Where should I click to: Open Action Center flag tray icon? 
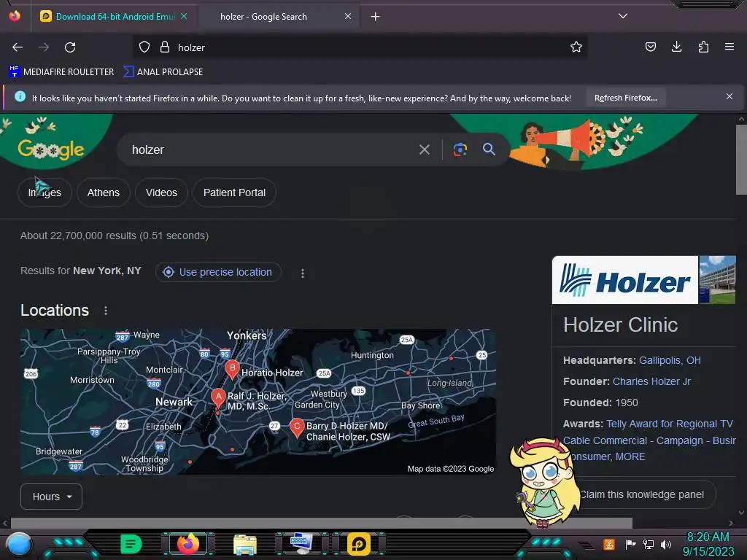(x=630, y=544)
